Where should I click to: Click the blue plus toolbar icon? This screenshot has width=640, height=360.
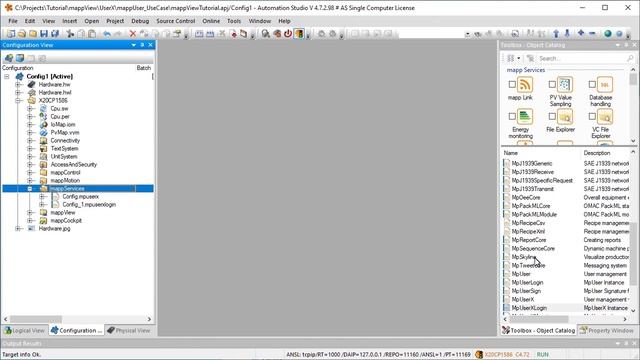(581, 33)
